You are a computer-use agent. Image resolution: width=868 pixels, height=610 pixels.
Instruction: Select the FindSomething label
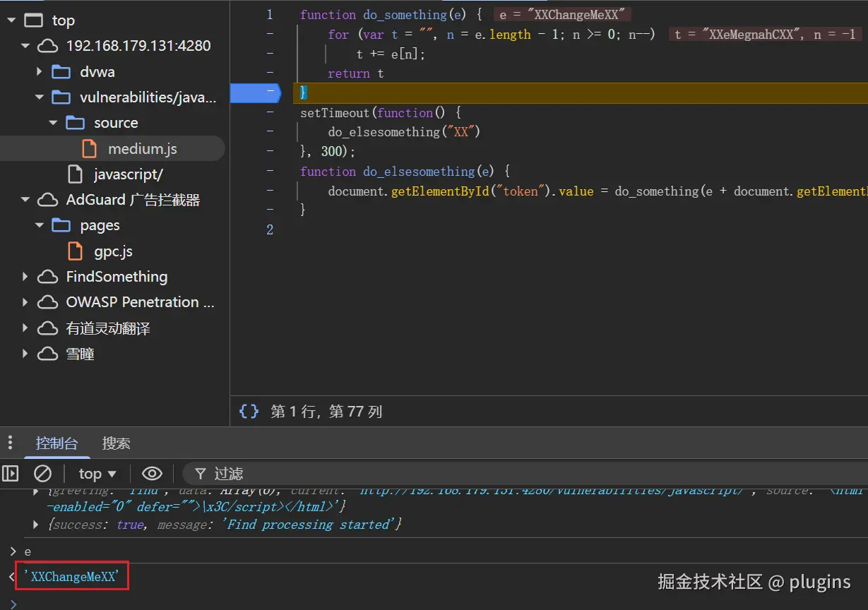coord(117,277)
